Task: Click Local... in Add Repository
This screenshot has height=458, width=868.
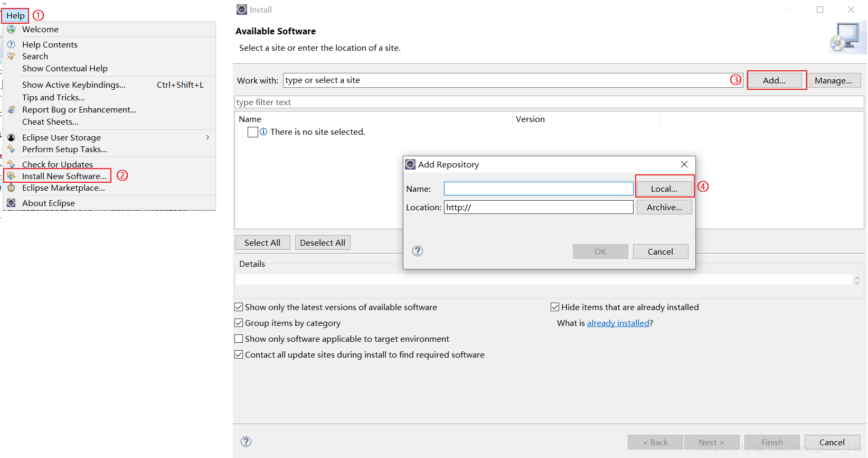Action: pos(664,189)
